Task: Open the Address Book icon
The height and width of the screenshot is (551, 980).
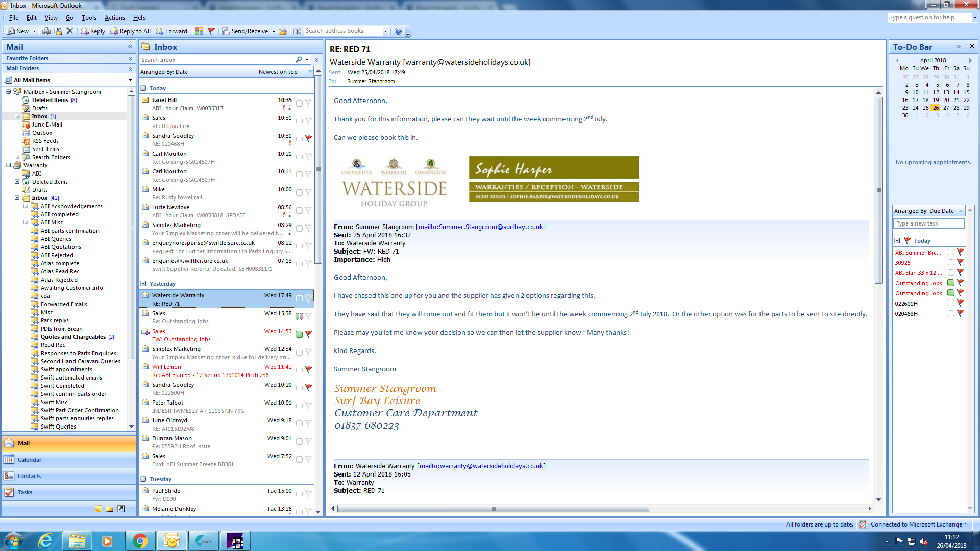Action: (297, 31)
